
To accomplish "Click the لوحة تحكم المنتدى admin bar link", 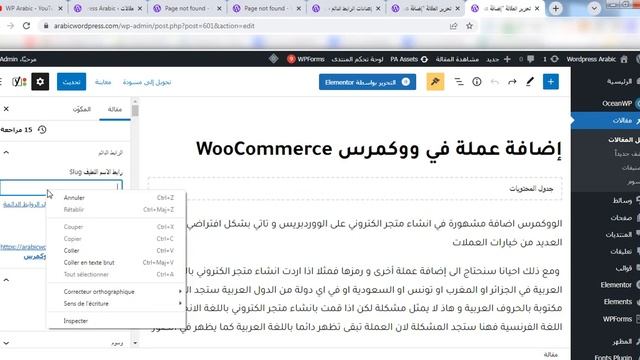I will (357, 59).
